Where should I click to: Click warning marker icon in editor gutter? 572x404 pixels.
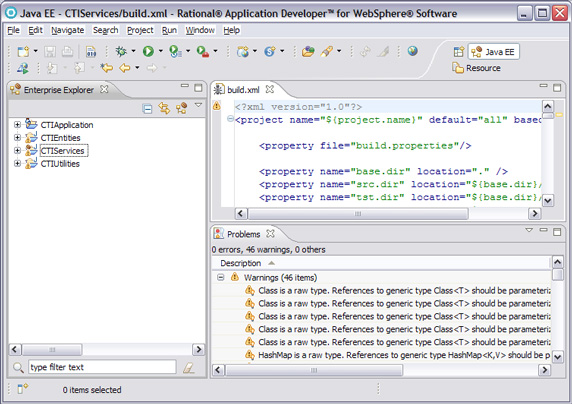(x=217, y=106)
